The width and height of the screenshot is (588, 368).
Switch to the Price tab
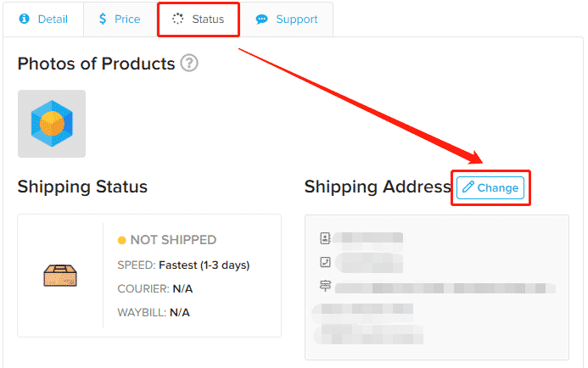pyautogui.click(x=120, y=20)
